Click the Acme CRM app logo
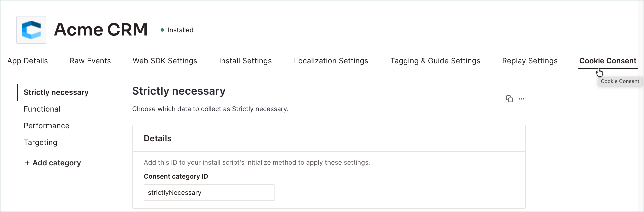This screenshot has height=212, width=644. coord(31,30)
